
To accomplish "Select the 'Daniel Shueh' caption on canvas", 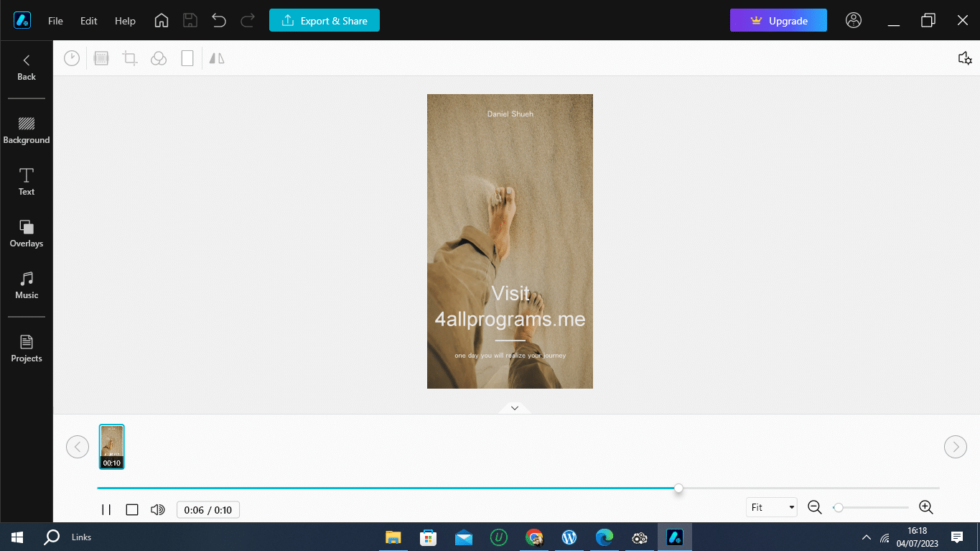I will pyautogui.click(x=510, y=114).
